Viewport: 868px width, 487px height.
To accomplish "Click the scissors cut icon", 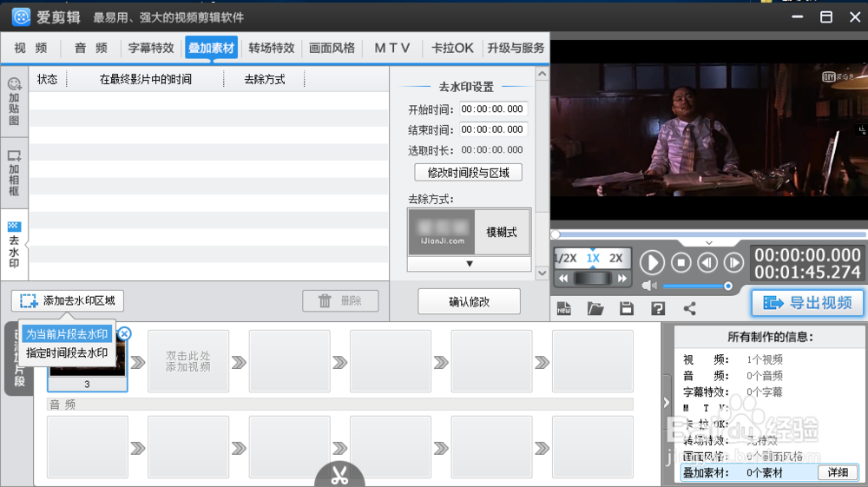I will (339, 474).
